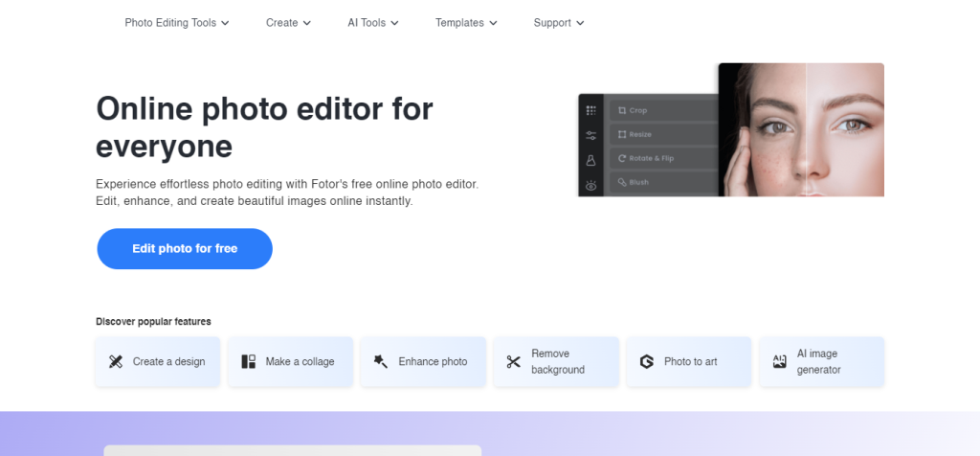The height and width of the screenshot is (456, 980).
Task: Click the Crop label in the preview panel
Action: click(x=638, y=111)
